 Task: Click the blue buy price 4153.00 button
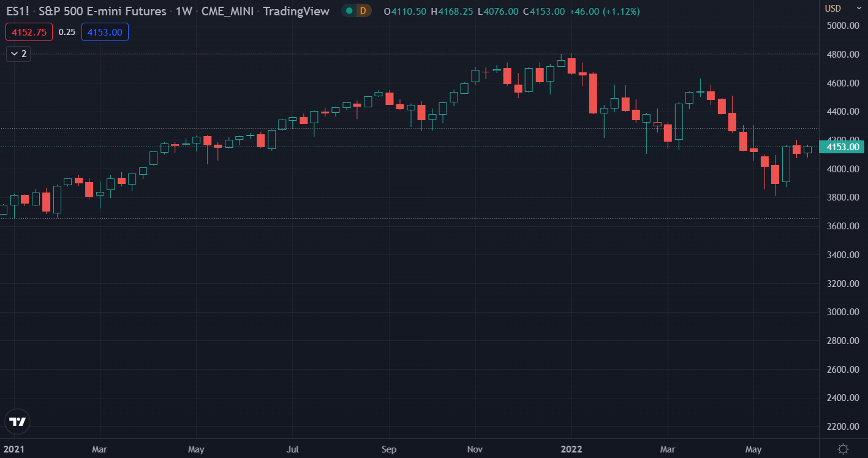coord(105,32)
